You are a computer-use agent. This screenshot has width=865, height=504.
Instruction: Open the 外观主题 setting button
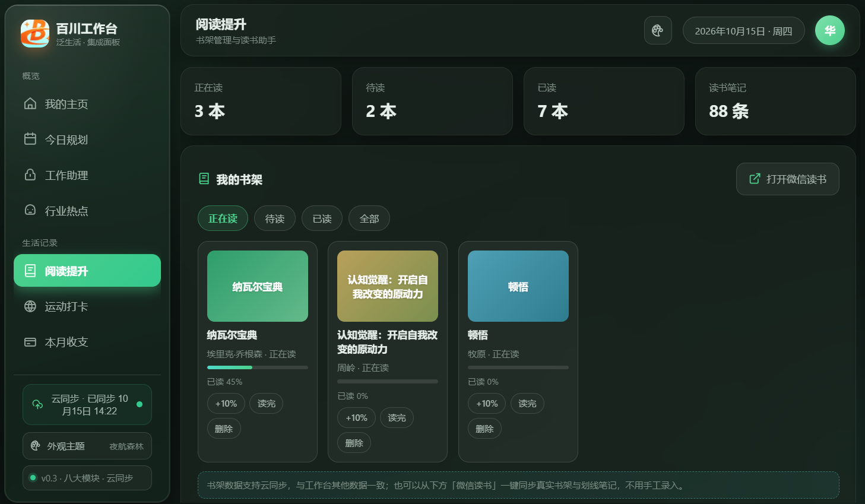[87, 446]
